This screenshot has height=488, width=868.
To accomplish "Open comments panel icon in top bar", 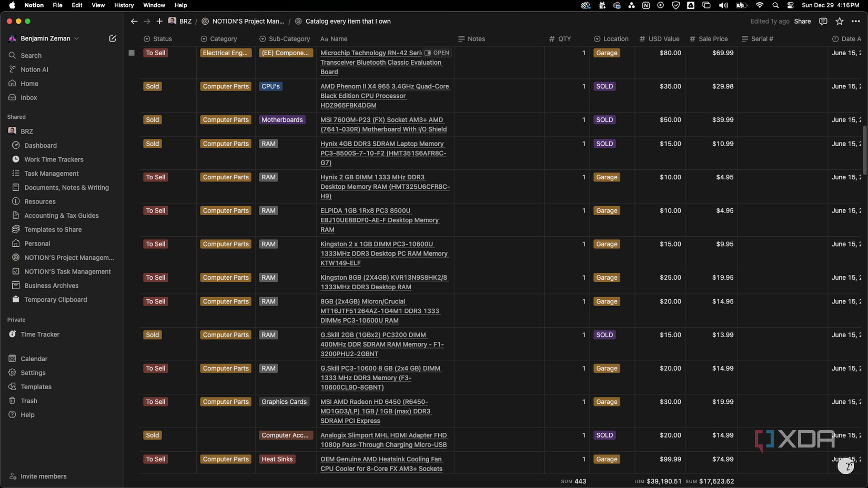I will pos(823,22).
